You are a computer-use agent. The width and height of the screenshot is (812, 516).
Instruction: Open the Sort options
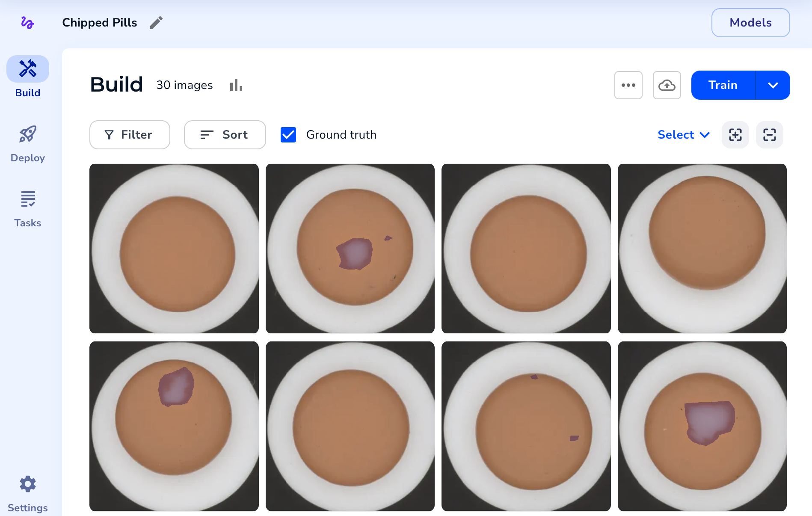[x=225, y=135]
